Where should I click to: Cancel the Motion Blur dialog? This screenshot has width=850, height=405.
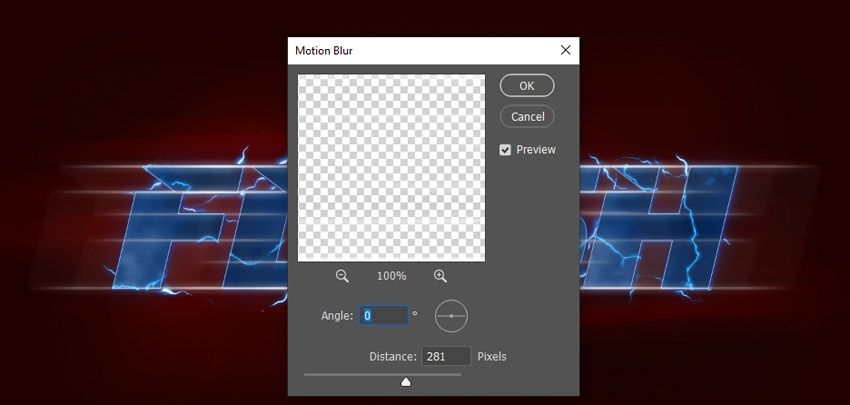526,117
